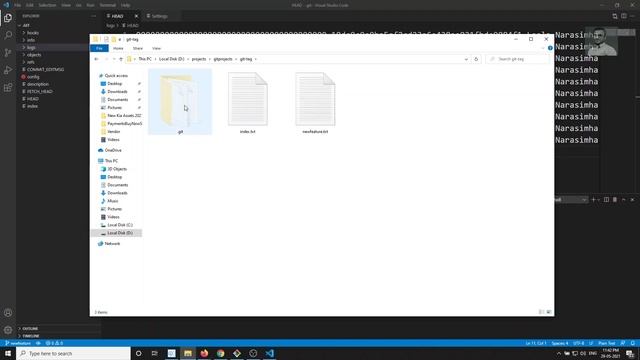Open the .git folder thumbnail
The image size is (640, 360).
[x=180, y=101]
